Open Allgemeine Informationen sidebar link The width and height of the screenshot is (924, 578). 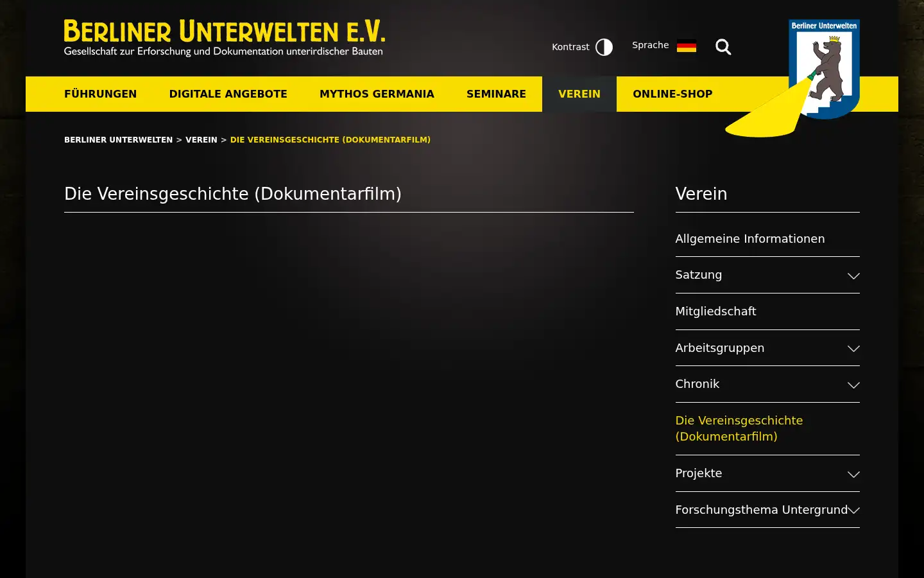tap(750, 238)
